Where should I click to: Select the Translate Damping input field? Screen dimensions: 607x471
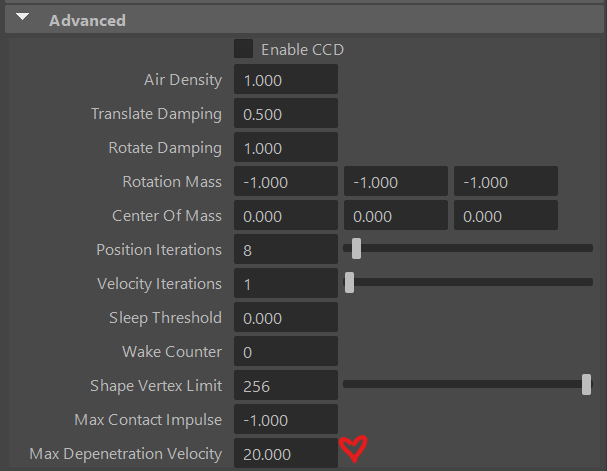286,114
